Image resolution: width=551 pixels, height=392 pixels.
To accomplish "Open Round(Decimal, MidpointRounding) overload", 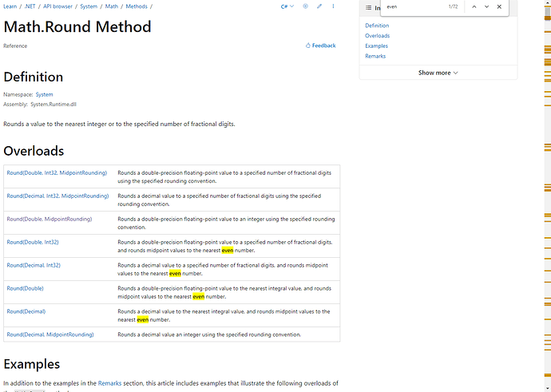I will click(x=50, y=335).
